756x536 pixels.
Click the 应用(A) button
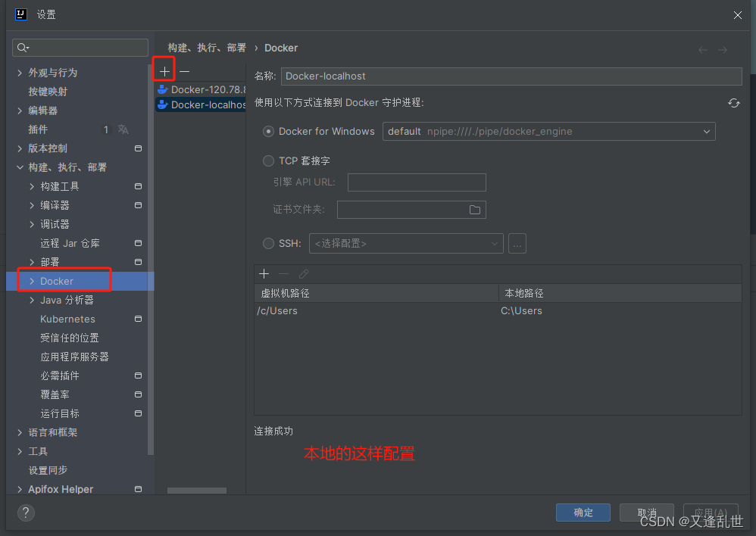711,513
